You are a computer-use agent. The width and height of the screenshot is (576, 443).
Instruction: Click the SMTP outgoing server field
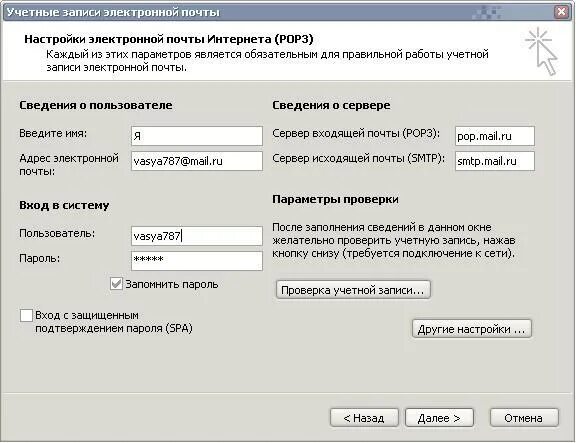(x=495, y=161)
